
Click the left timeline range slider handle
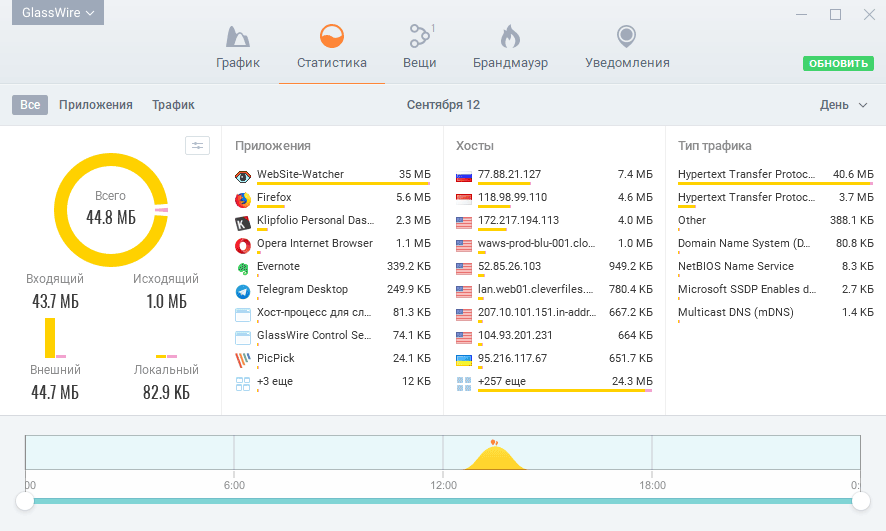click(25, 501)
